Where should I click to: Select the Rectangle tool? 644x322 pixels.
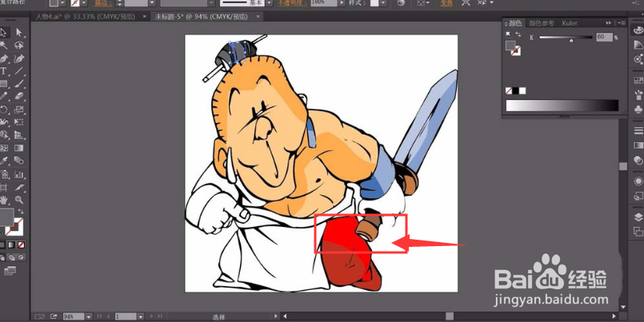4,84
